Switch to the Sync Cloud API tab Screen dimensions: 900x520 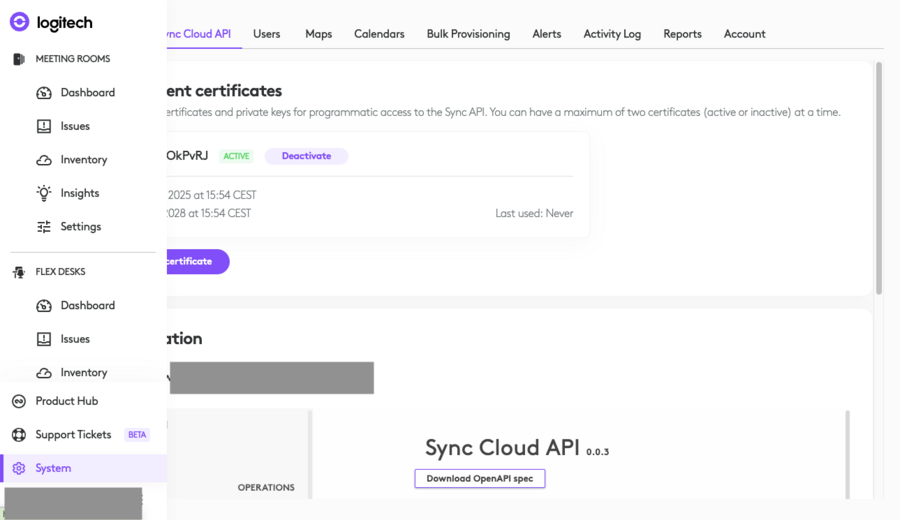[x=199, y=34]
